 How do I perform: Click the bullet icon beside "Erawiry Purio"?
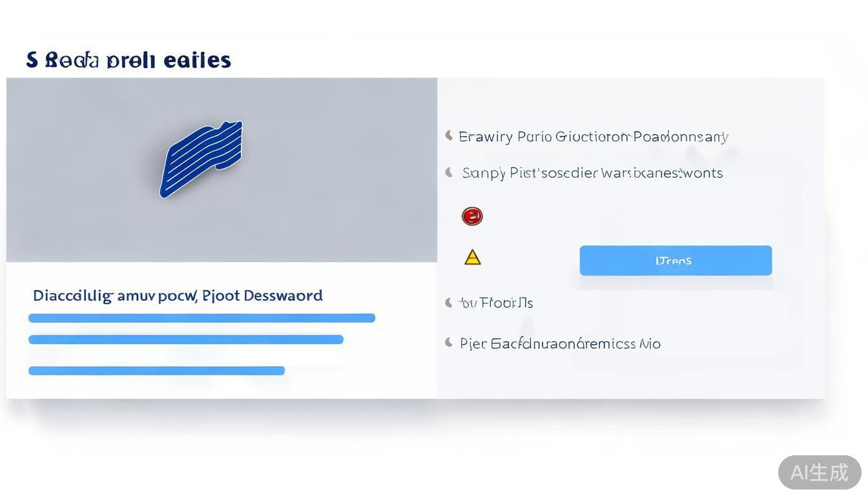pyautogui.click(x=449, y=136)
